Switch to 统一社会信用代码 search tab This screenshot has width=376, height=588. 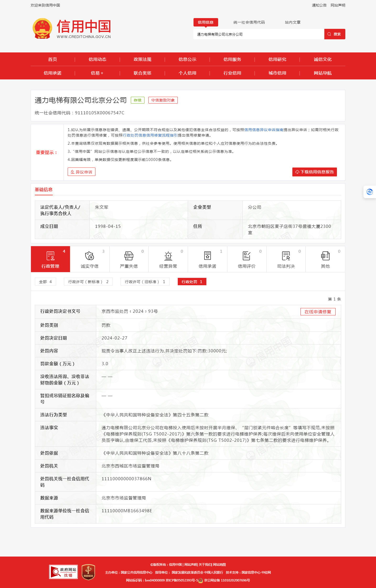(x=249, y=22)
